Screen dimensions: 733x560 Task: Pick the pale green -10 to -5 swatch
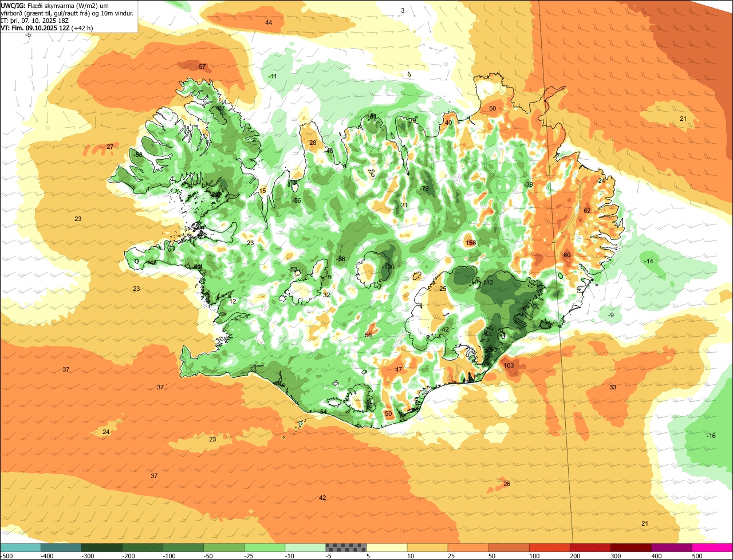pos(305,547)
